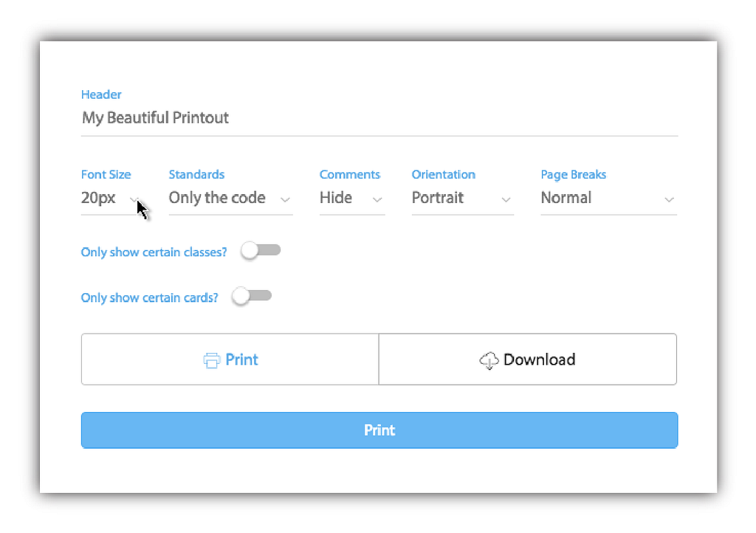
Task: Click the 'Only show certain cards?' label
Action: point(149,298)
